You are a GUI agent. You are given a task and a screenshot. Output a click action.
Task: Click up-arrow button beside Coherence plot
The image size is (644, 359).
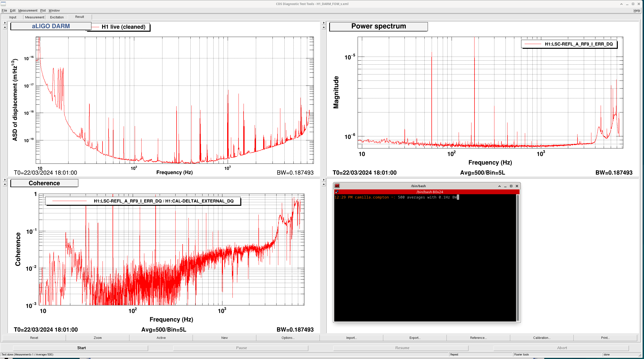[5, 184]
